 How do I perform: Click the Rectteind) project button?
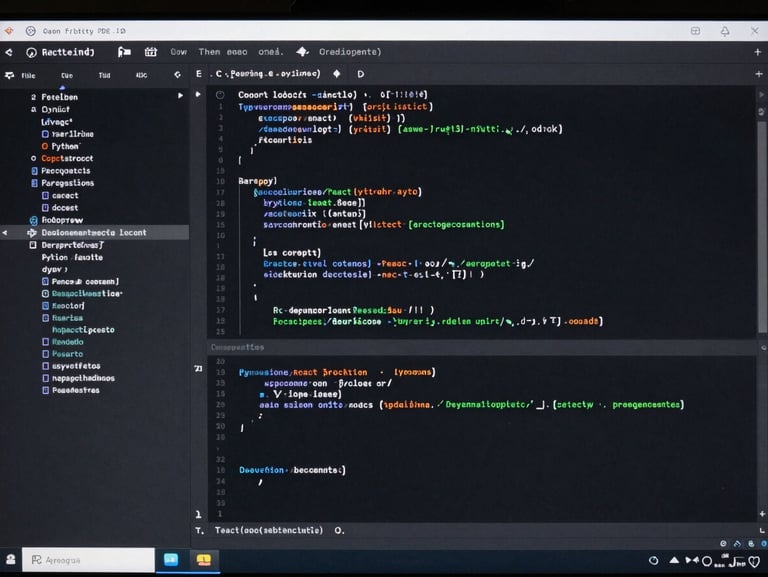click(60, 52)
